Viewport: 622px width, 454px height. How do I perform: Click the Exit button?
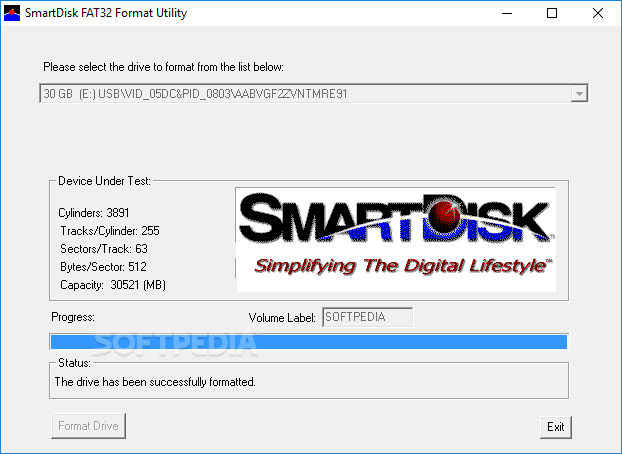(x=555, y=427)
